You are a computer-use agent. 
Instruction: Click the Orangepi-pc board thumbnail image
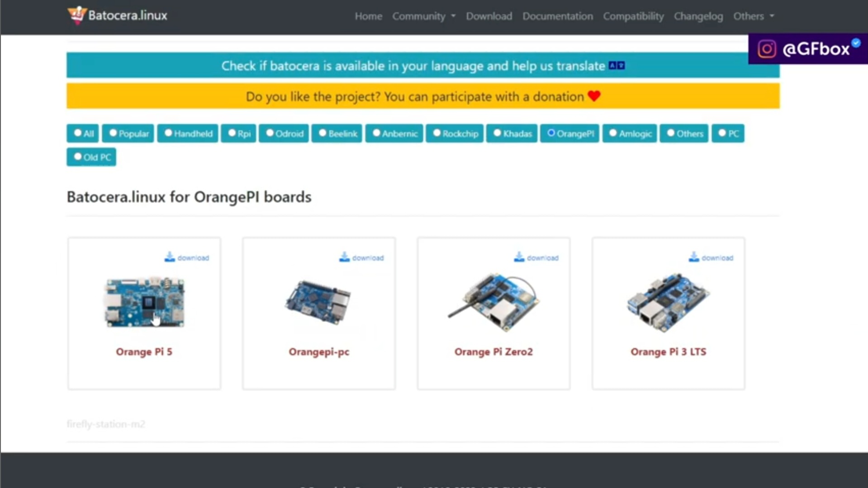(x=318, y=302)
